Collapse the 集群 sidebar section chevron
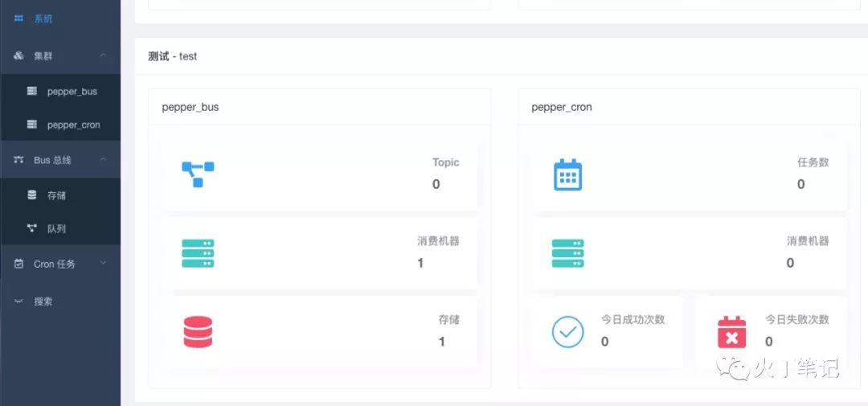 tap(103, 55)
